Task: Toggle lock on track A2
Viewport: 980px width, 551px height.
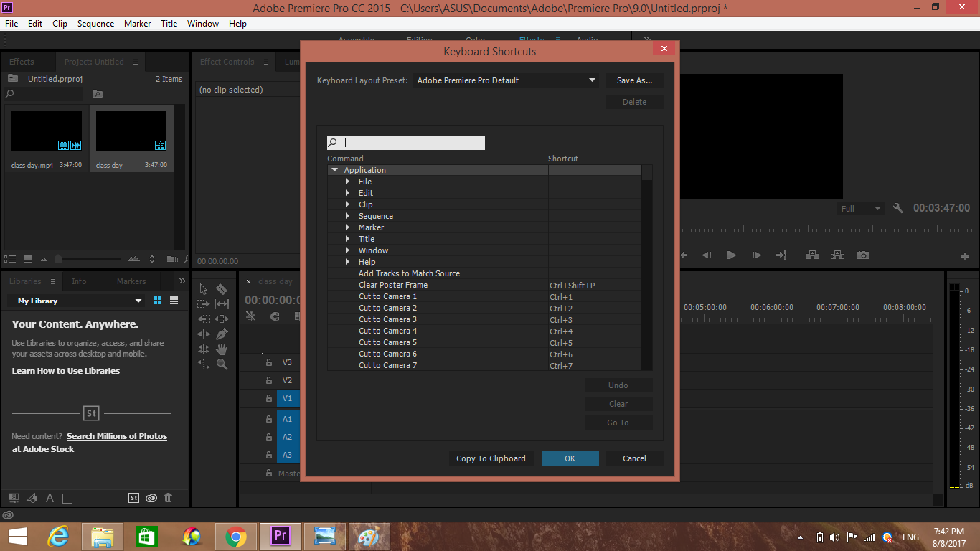Action: pos(269,437)
